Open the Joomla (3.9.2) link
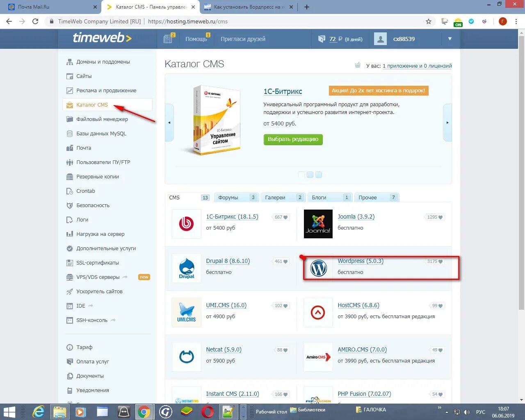The image size is (525, 420). [x=356, y=217]
